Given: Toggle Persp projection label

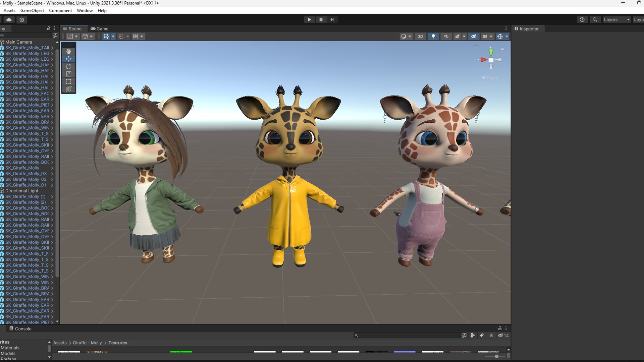Looking at the screenshot, I should click(490, 78).
